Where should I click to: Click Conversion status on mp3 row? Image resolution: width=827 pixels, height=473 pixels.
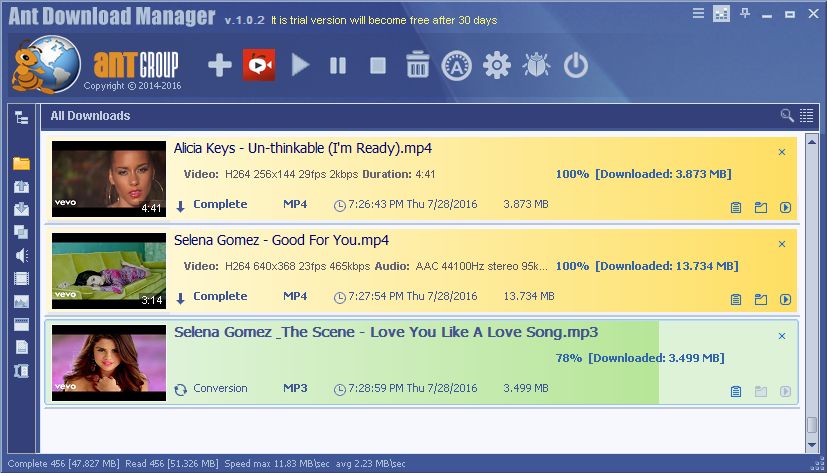tap(220, 389)
